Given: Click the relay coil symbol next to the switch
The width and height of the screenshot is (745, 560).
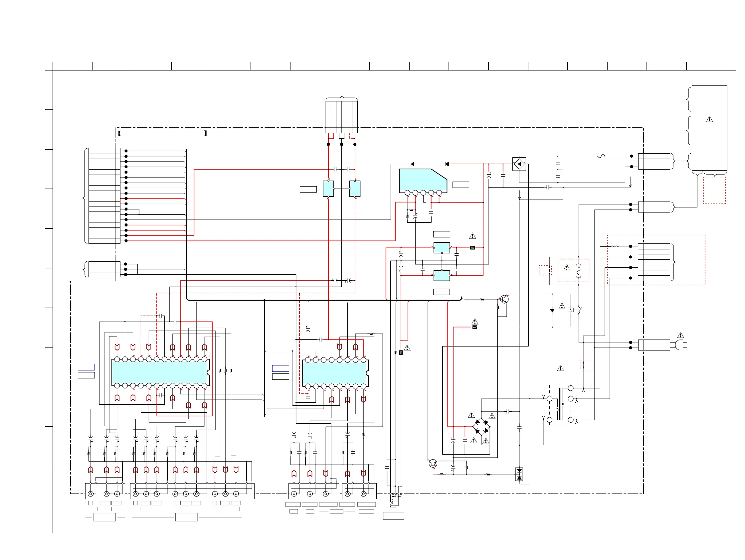Looking at the screenshot, I should 571,310.
